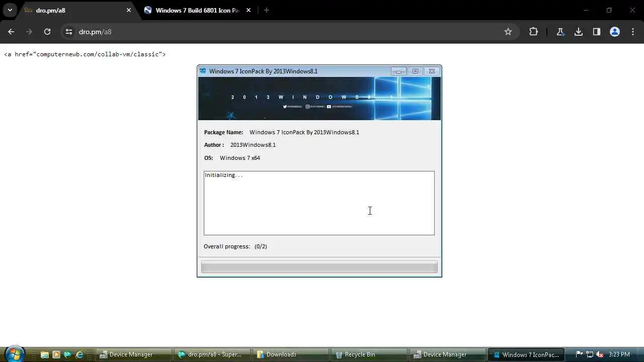Switch to Windows 7 IconPac... taskbar button
Image resolution: width=644 pixels, height=362 pixels.
526,354
